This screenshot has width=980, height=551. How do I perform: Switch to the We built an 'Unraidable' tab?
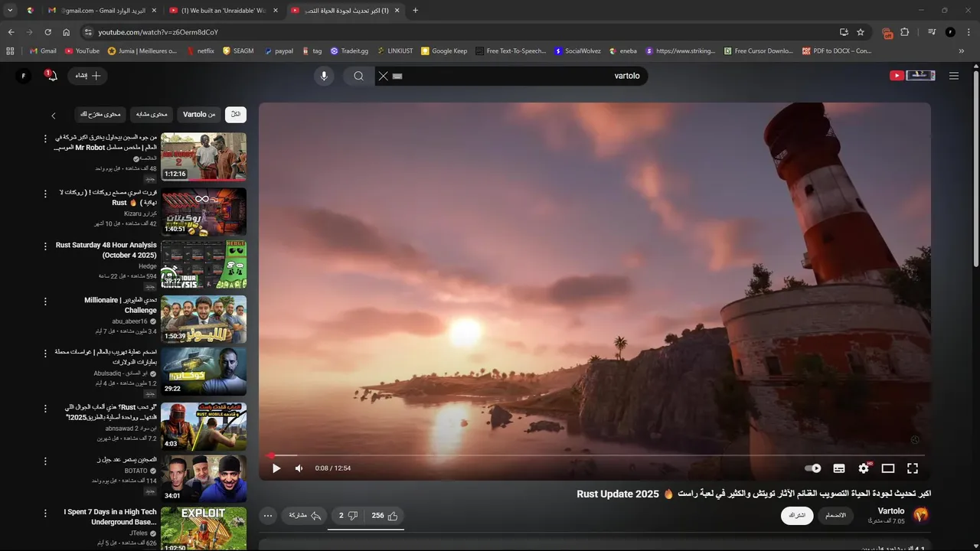pos(223,11)
